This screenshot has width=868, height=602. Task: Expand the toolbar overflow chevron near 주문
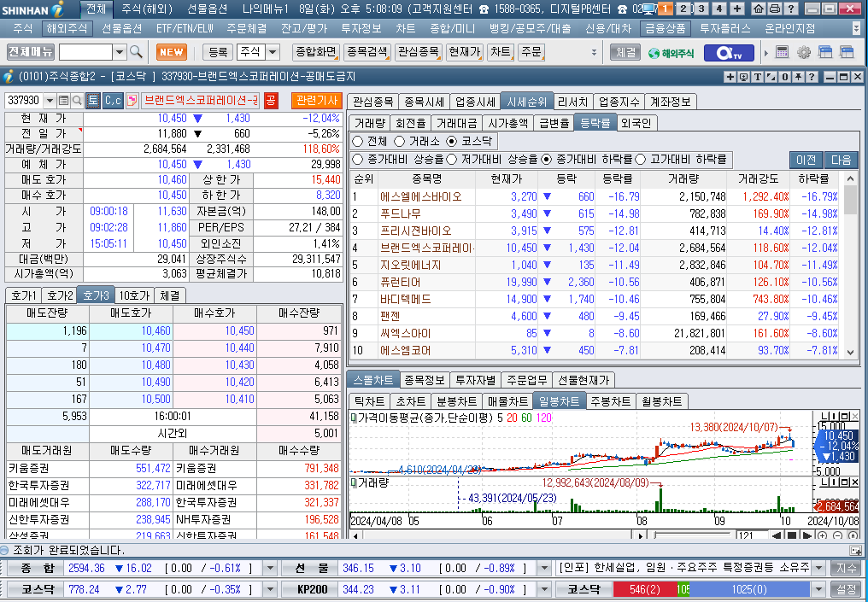[594, 52]
